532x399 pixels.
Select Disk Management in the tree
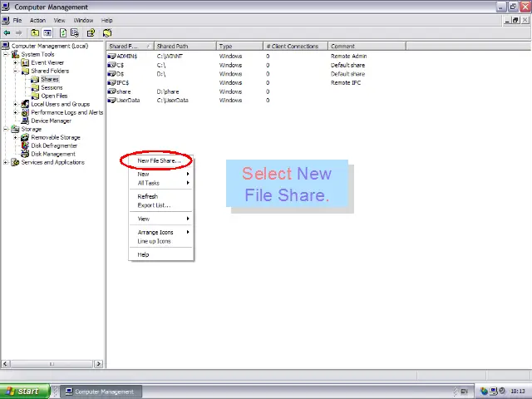pos(52,155)
